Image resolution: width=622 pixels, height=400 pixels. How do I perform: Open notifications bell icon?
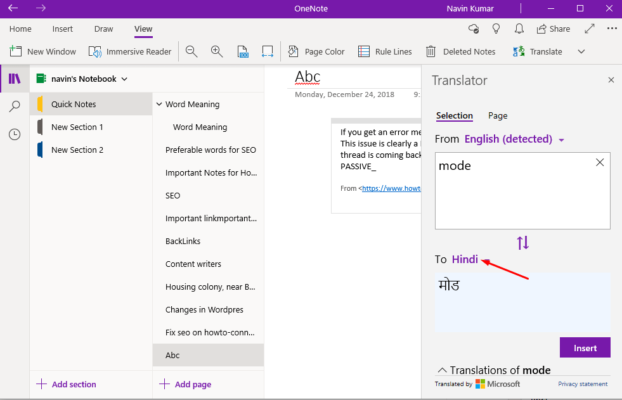pos(519,29)
